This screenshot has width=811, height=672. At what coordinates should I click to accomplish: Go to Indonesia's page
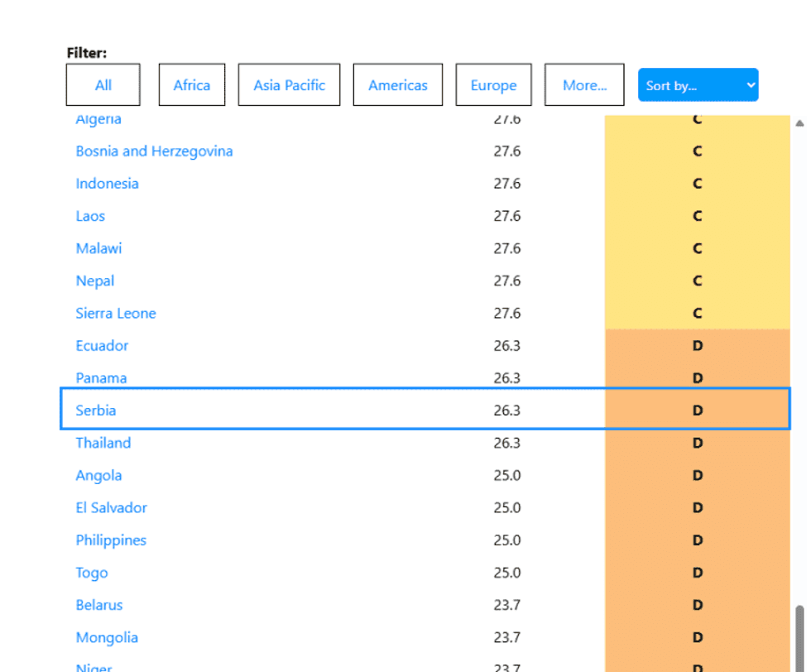coord(107,184)
